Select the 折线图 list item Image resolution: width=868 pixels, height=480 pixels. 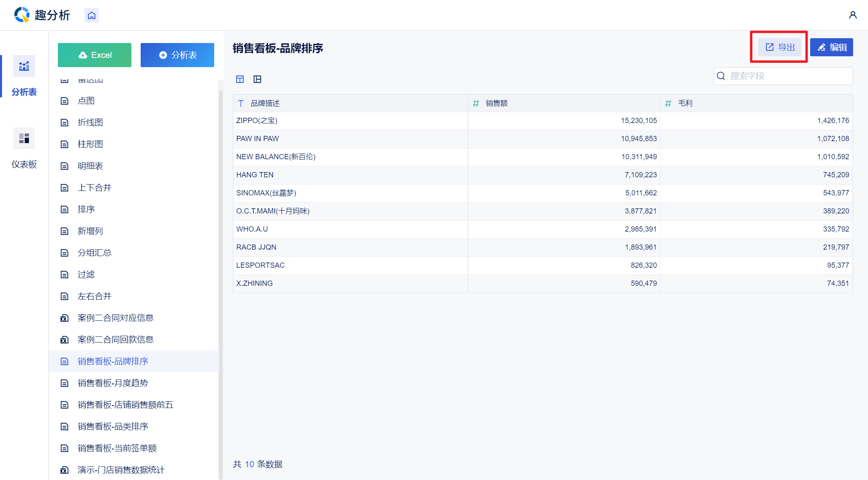coord(90,123)
